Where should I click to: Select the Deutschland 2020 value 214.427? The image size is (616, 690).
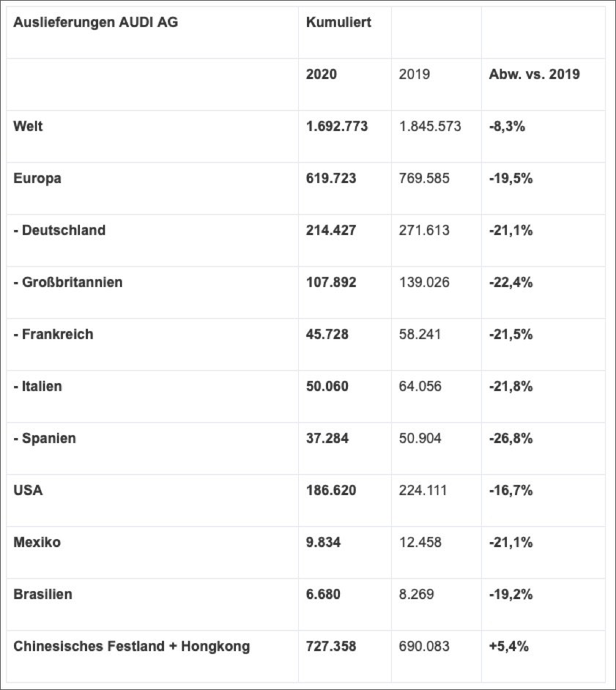tap(331, 230)
